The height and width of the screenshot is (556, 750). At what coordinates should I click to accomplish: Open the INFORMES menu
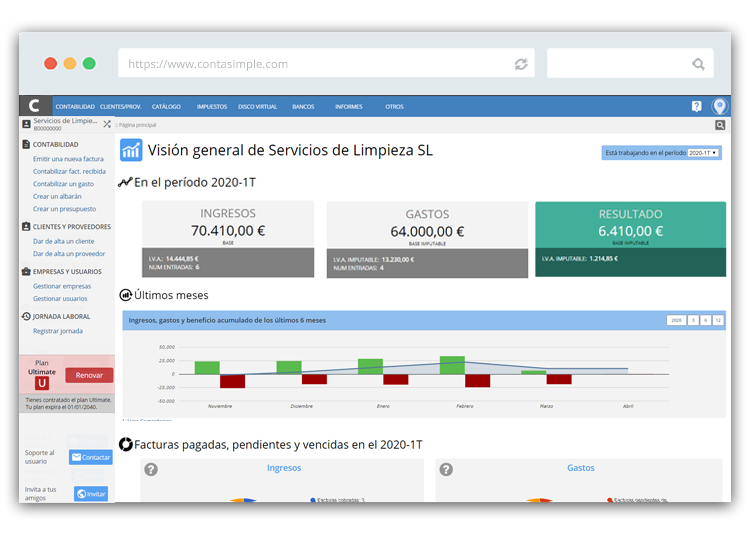pos(349,107)
